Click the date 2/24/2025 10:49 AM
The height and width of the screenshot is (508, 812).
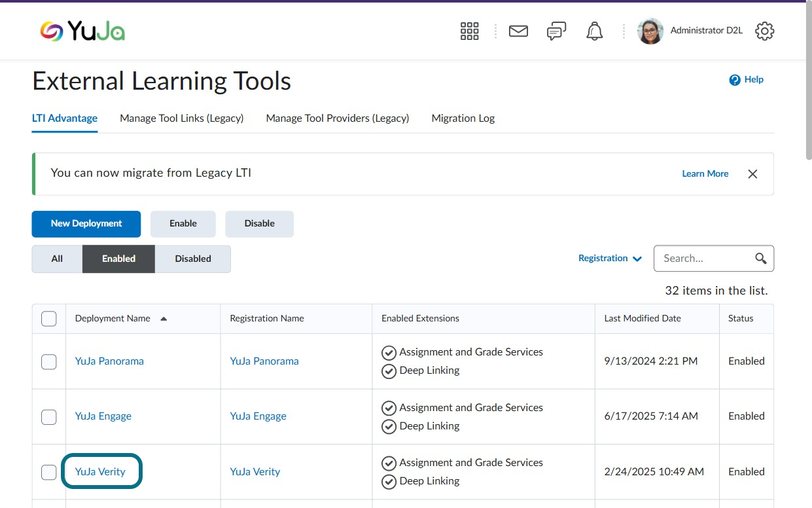[x=654, y=472]
